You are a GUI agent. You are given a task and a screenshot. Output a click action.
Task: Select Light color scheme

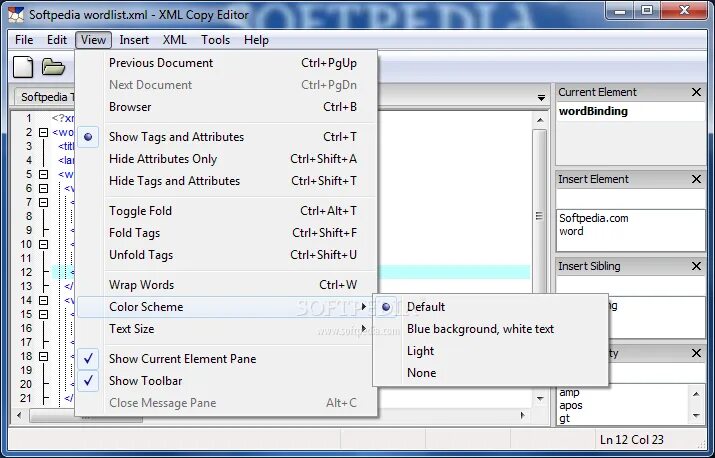(491, 351)
